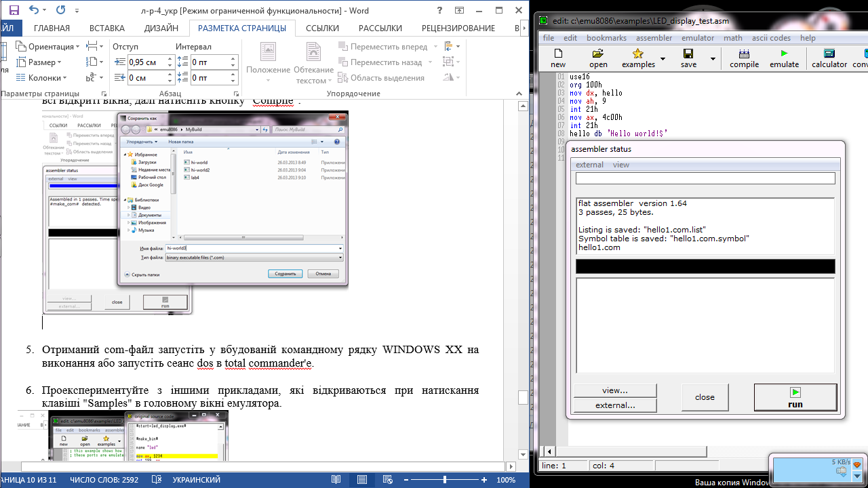Viewport: 868px width, 488px height.
Task: Open the view menu in assembler status
Action: pos(620,165)
